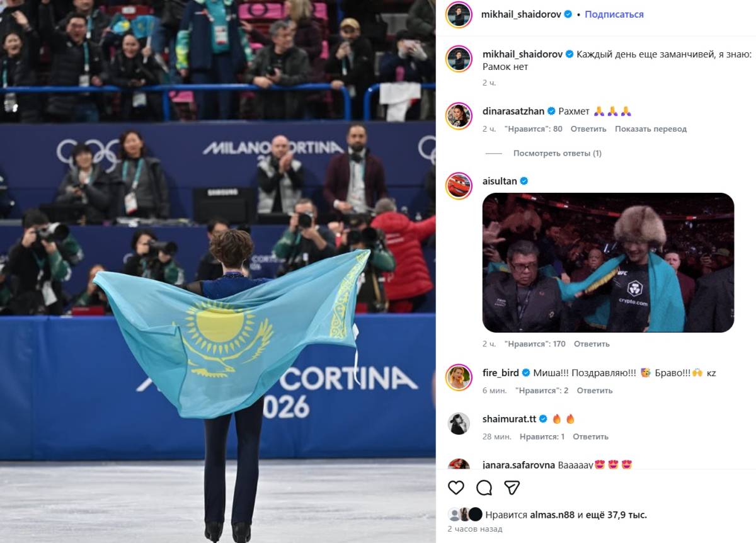Viewport: 756px width, 543px height.
Task: Open fire_bird's profile avatar
Action: (x=459, y=377)
